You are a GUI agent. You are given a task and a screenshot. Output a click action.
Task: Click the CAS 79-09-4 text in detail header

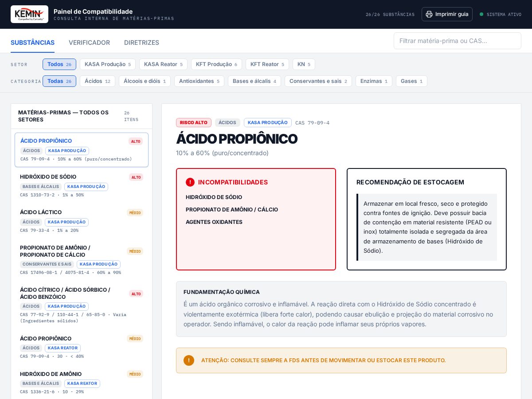(x=312, y=123)
